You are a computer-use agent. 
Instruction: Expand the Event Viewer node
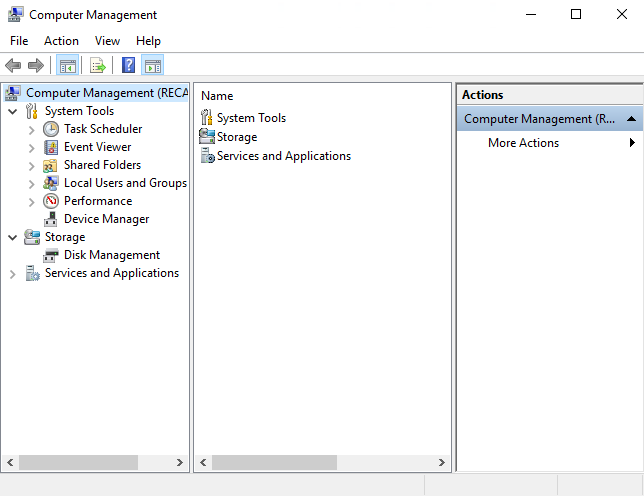(x=32, y=148)
